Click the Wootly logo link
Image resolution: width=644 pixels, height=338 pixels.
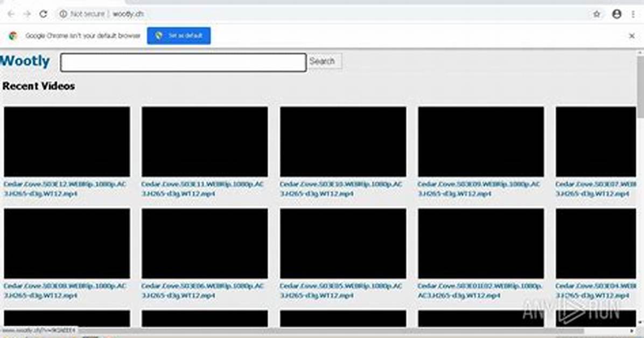pos(25,61)
